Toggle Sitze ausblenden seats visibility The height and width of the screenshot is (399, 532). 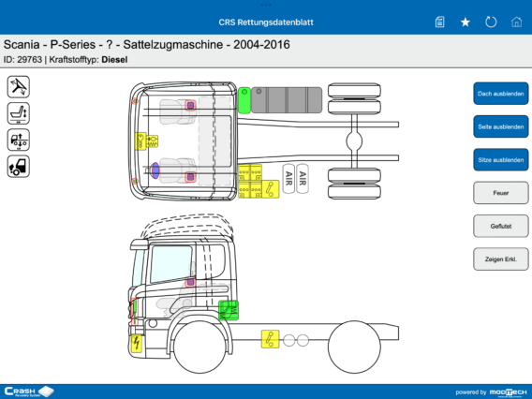[501, 160]
